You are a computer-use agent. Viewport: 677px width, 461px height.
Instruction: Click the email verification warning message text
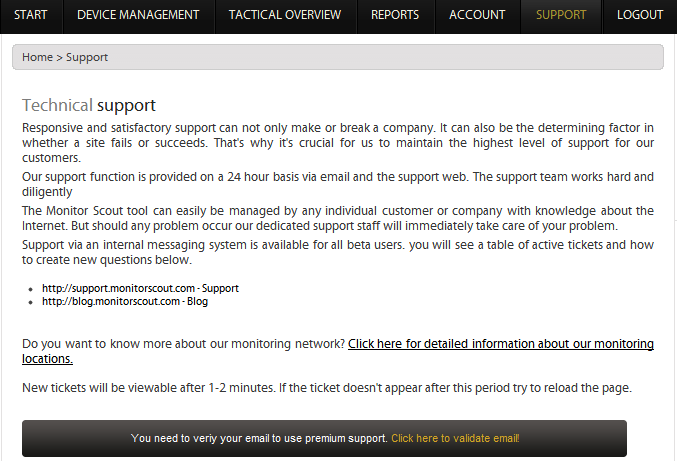(x=259, y=438)
